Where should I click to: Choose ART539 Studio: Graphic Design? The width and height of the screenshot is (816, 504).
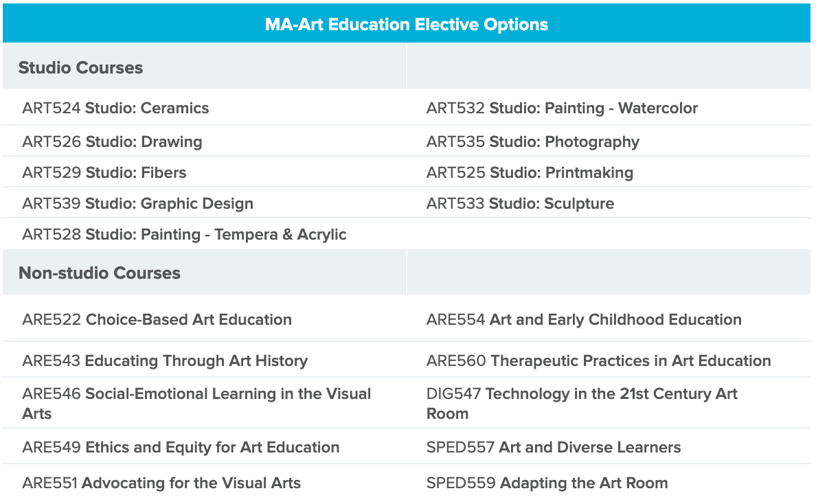pyautogui.click(x=138, y=203)
